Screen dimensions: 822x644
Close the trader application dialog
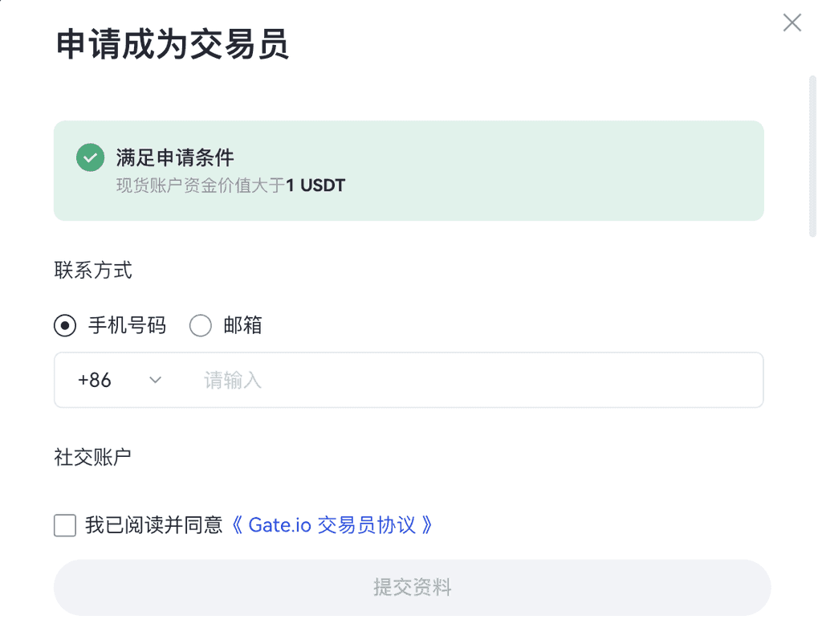[x=791, y=22]
